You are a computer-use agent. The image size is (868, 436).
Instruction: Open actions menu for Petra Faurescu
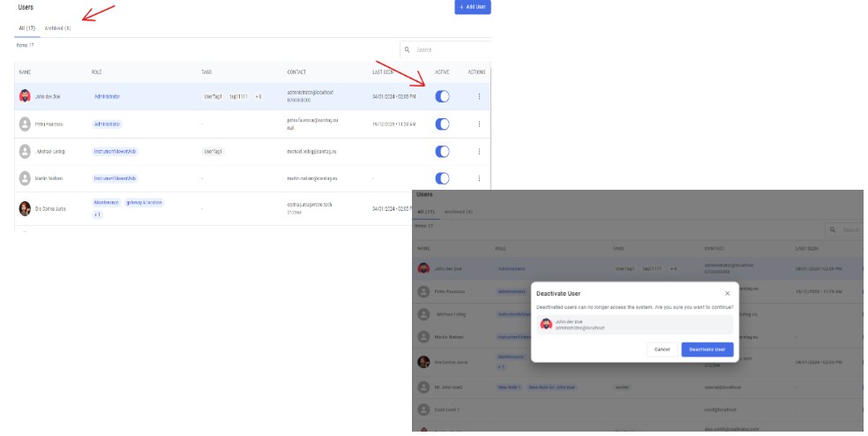(479, 124)
